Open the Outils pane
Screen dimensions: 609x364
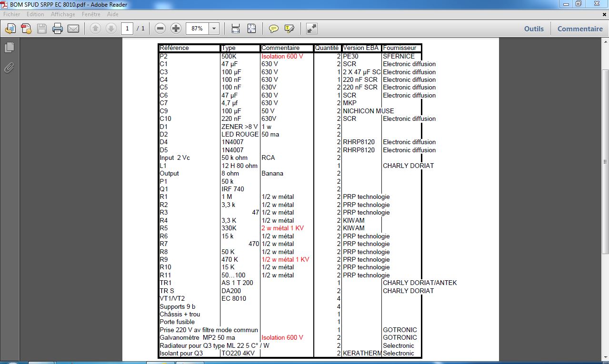[534, 29]
